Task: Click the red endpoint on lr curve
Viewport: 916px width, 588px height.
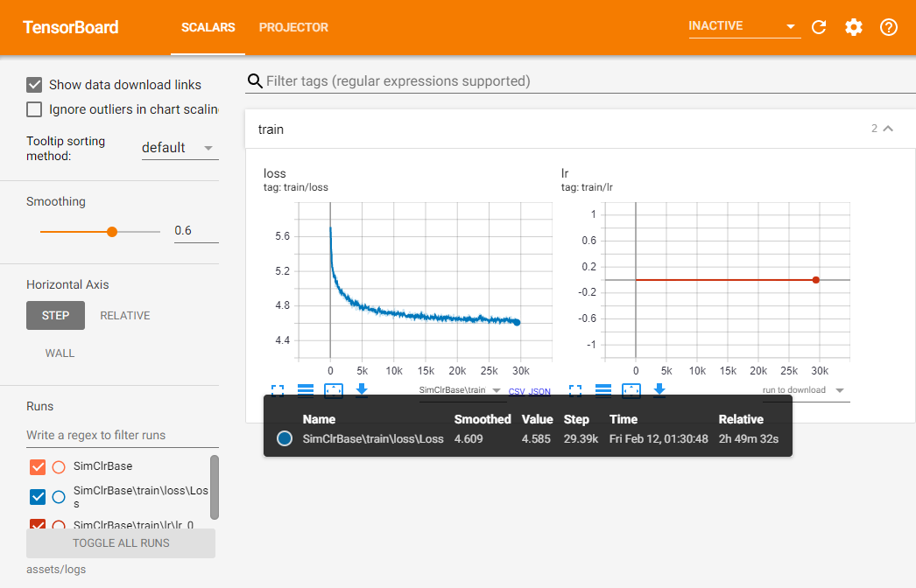Action: 816,280
